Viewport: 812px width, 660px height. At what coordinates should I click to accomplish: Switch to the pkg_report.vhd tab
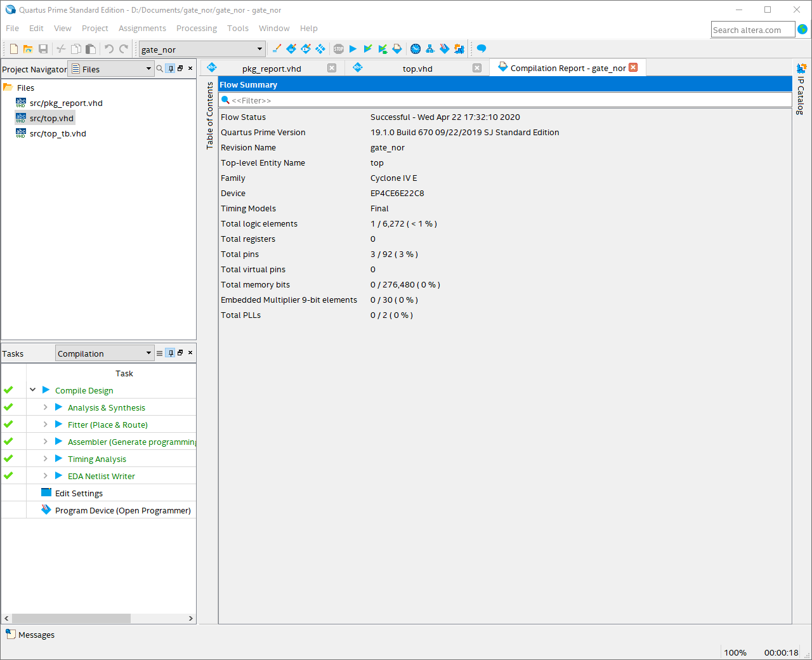(272, 69)
